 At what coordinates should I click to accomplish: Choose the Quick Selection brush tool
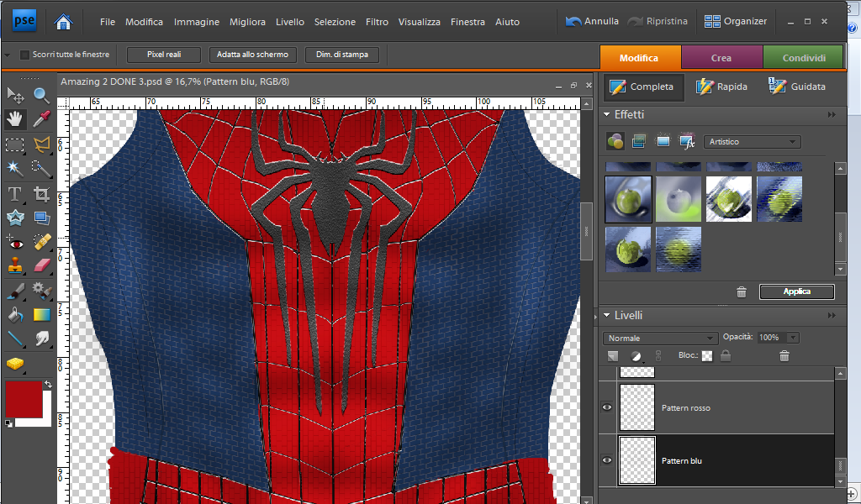42,168
